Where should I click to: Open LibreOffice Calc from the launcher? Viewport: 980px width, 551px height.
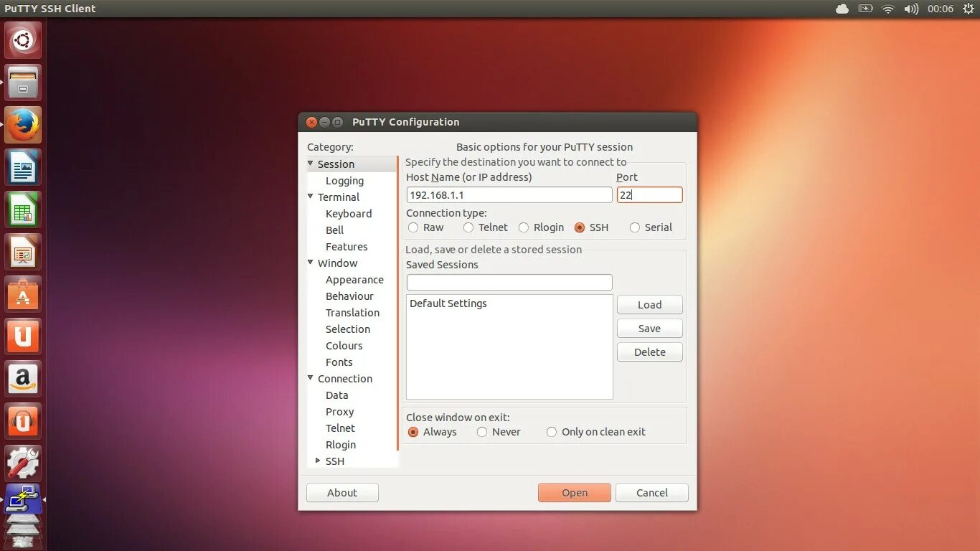click(23, 209)
